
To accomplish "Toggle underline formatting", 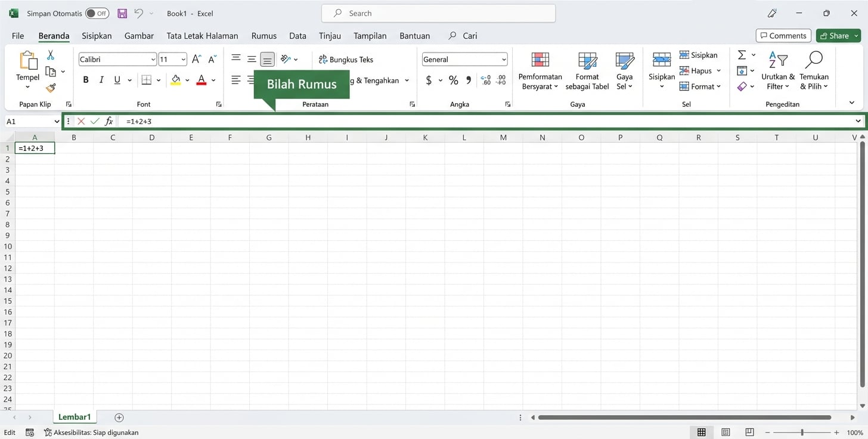I will [x=117, y=79].
